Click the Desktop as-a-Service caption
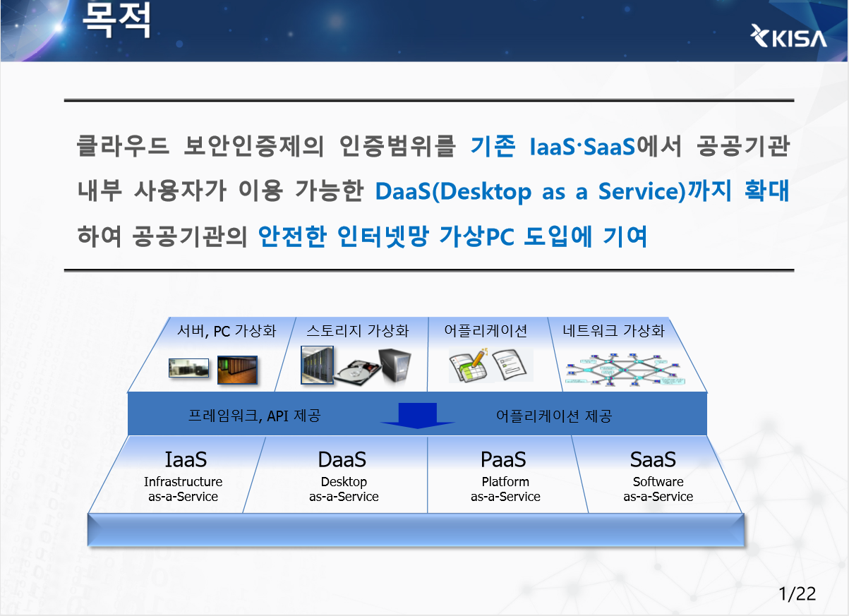The width and height of the screenshot is (849, 616). 344,489
